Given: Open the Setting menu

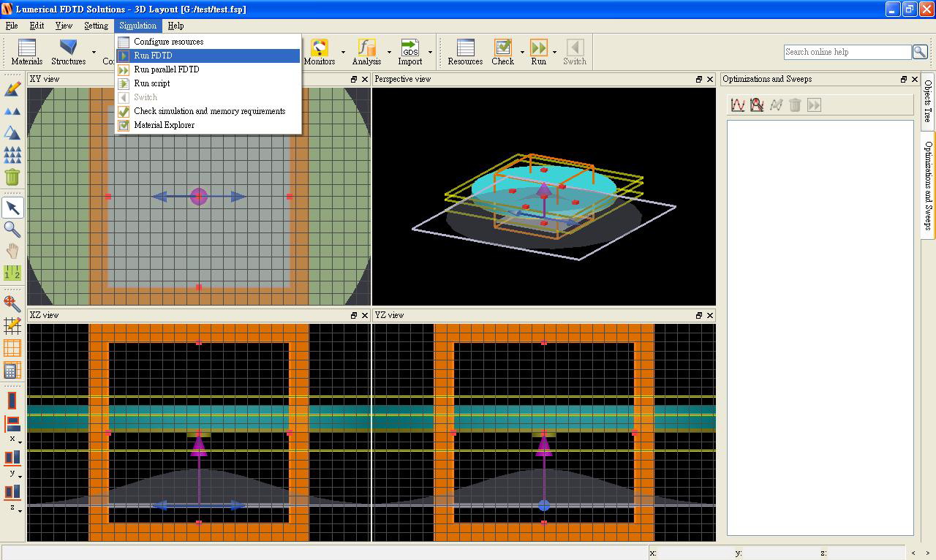Looking at the screenshot, I should click(96, 26).
